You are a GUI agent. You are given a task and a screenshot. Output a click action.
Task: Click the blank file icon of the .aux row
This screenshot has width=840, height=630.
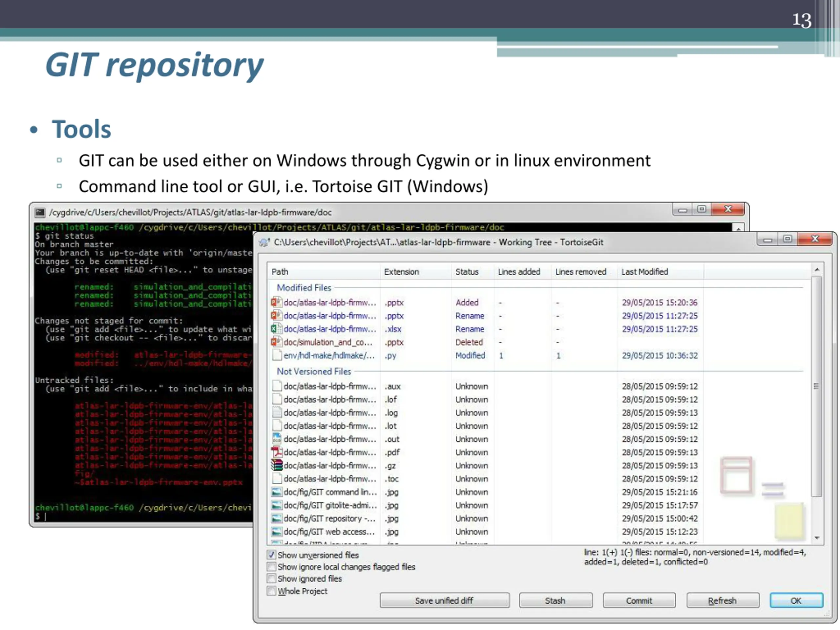coord(277,386)
